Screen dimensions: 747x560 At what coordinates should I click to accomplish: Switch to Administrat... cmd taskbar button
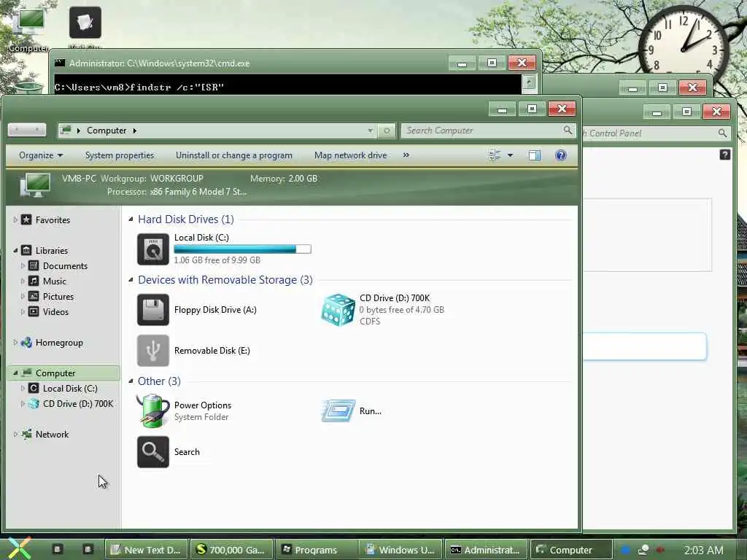coord(487,550)
